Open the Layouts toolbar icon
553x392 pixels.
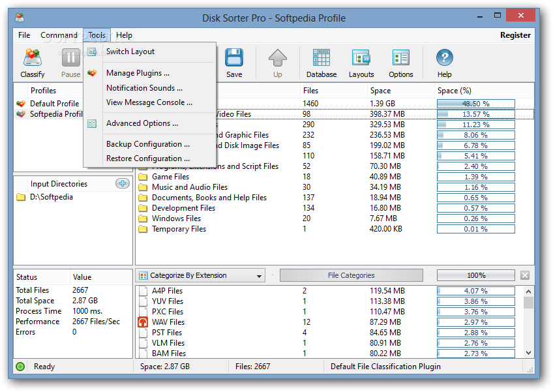tap(361, 58)
